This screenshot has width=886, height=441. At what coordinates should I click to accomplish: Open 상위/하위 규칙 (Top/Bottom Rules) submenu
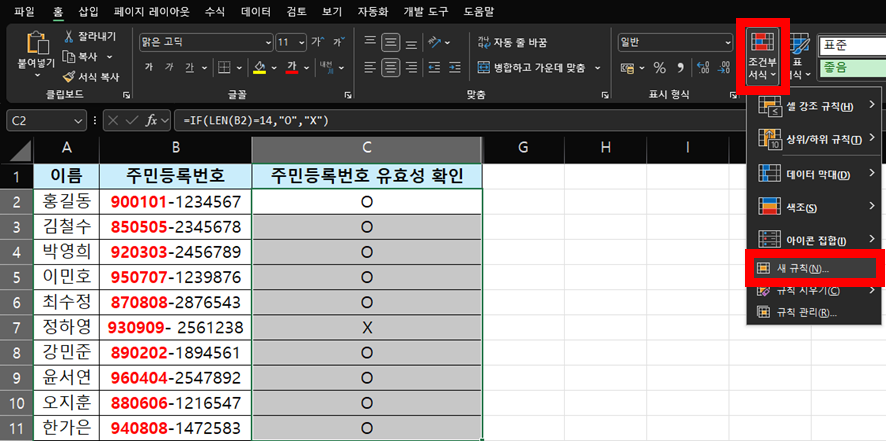(814, 138)
